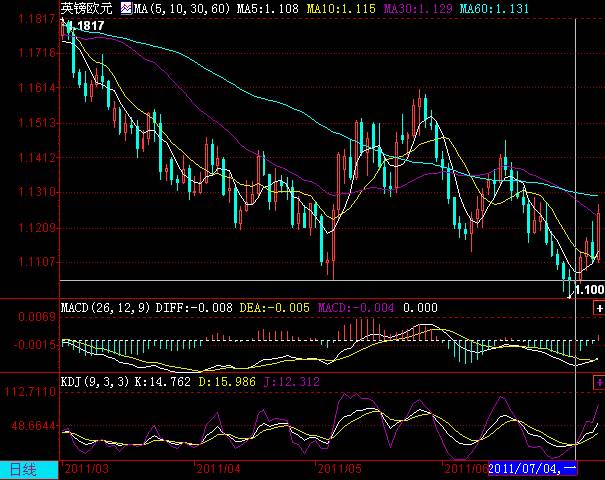
Task: Click the MA60:1.131 value
Action: 494,8
